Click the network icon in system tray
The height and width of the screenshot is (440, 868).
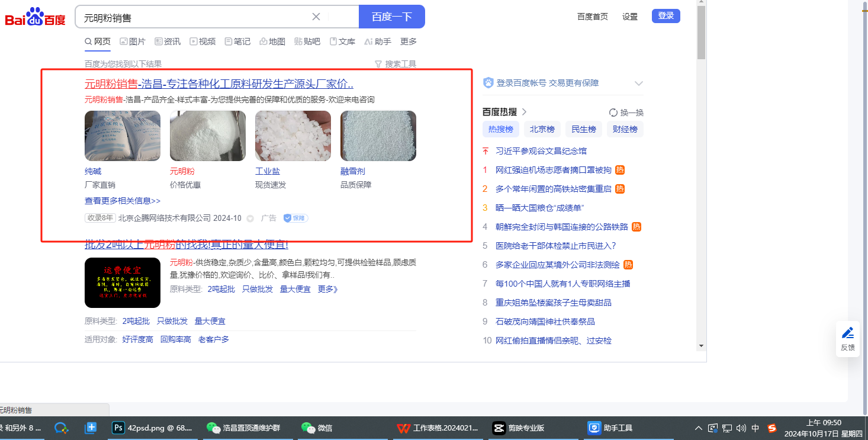click(x=727, y=428)
